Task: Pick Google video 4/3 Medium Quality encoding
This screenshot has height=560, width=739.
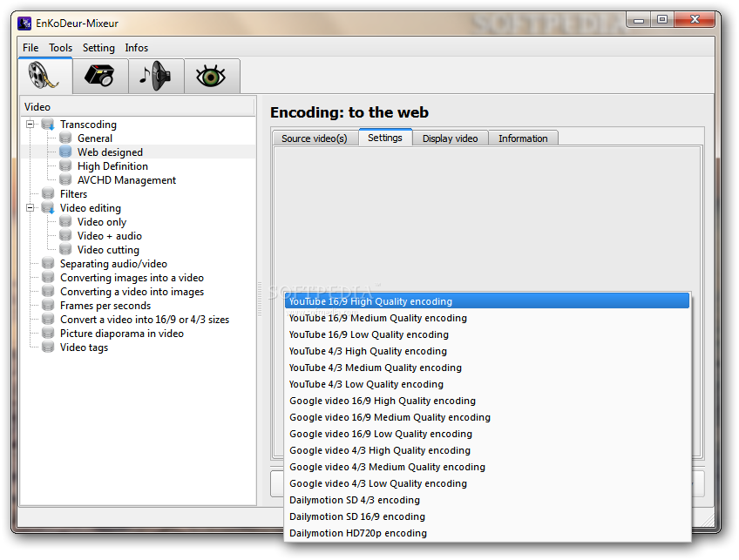Action: [487, 467]
